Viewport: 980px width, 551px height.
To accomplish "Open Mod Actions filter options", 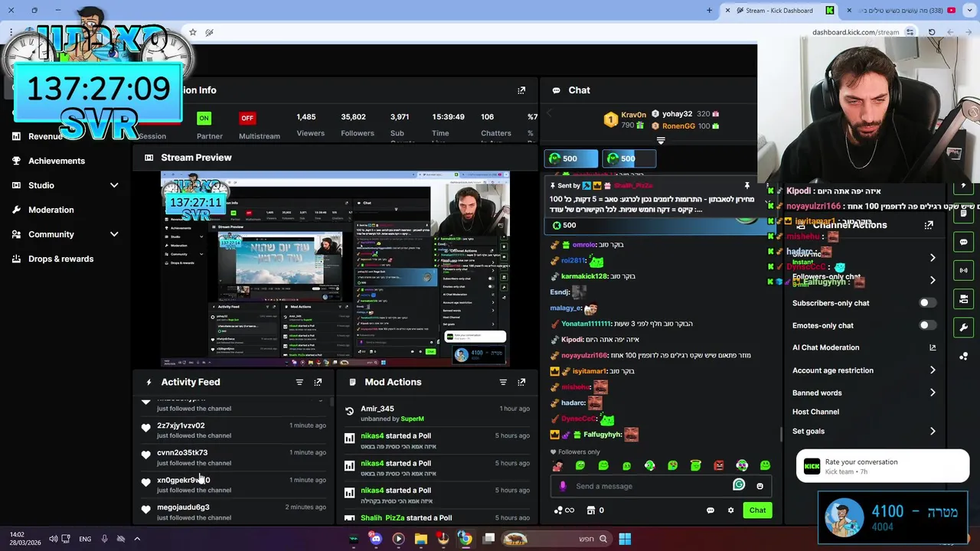I will coord(503,382).
